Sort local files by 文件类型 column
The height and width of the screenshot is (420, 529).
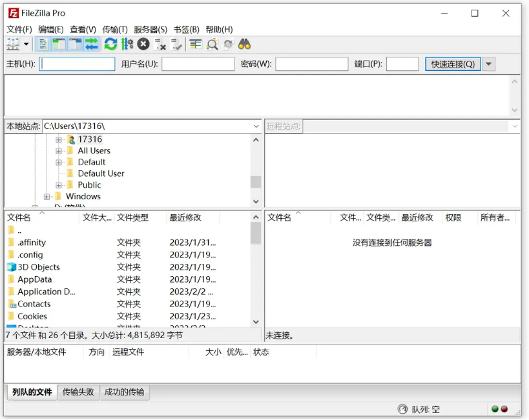click(140, 218)
